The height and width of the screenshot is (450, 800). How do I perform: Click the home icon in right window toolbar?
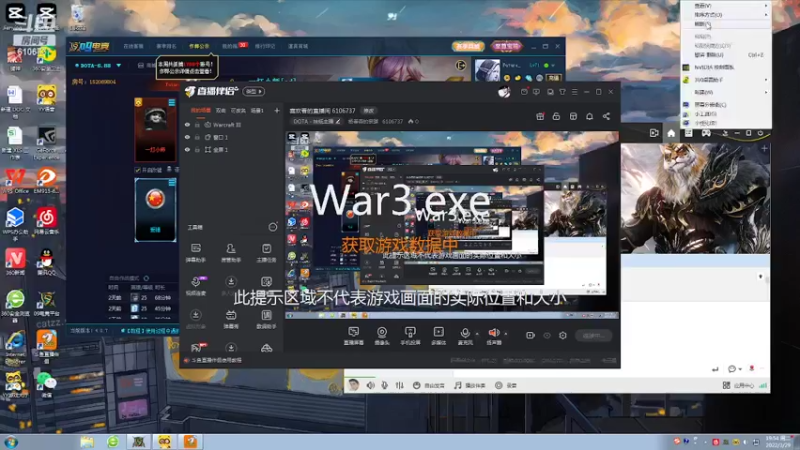point(671,133)
